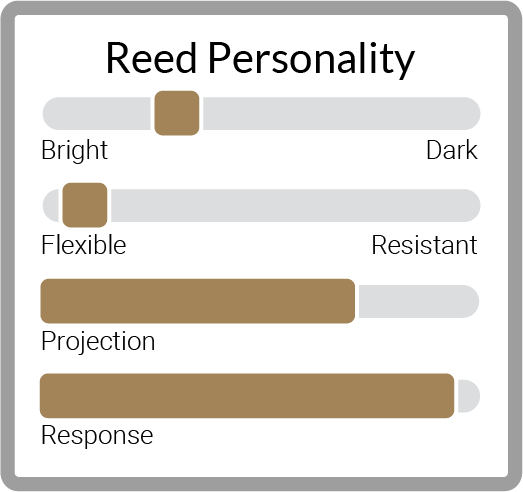Click the Flexible/Resistant track at the Flexible end cap
Screen dimensions: 523x492
pos(51,205)
